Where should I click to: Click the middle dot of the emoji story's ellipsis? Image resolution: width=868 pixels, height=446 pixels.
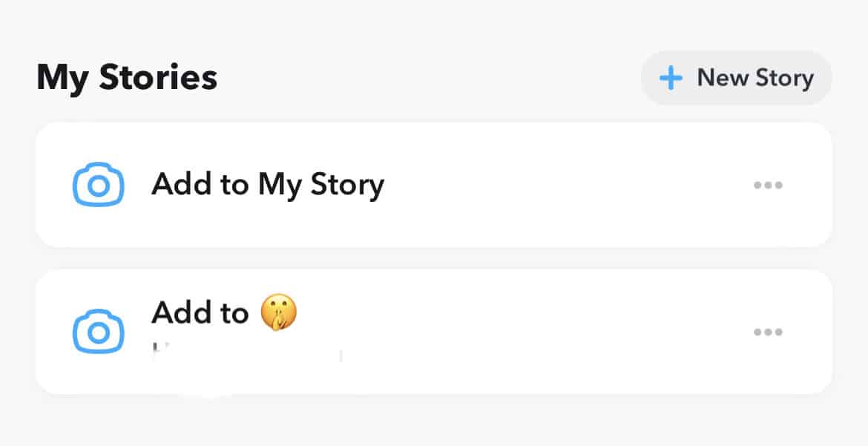pyautogui.click(x=768, y=332)
